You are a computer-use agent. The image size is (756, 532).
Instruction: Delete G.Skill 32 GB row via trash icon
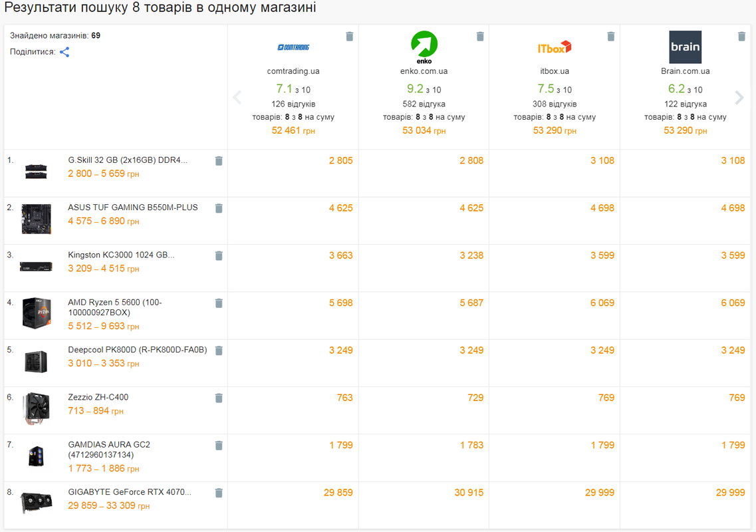point(219,161)
